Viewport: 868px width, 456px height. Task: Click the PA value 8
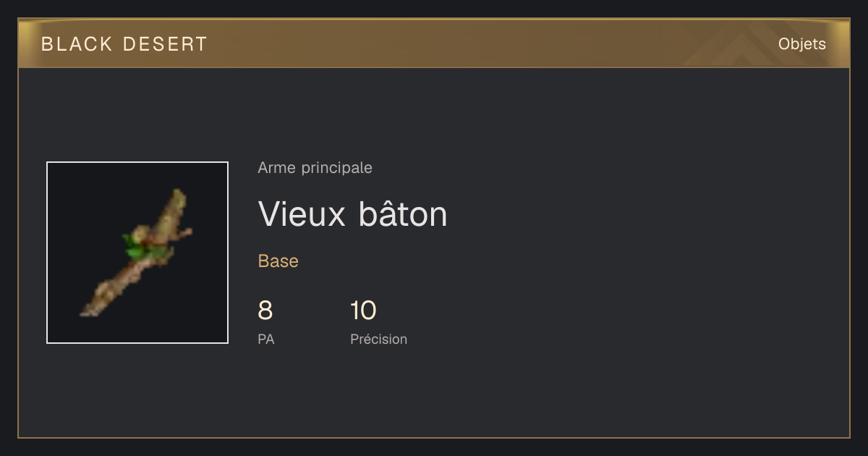point(265,311)
